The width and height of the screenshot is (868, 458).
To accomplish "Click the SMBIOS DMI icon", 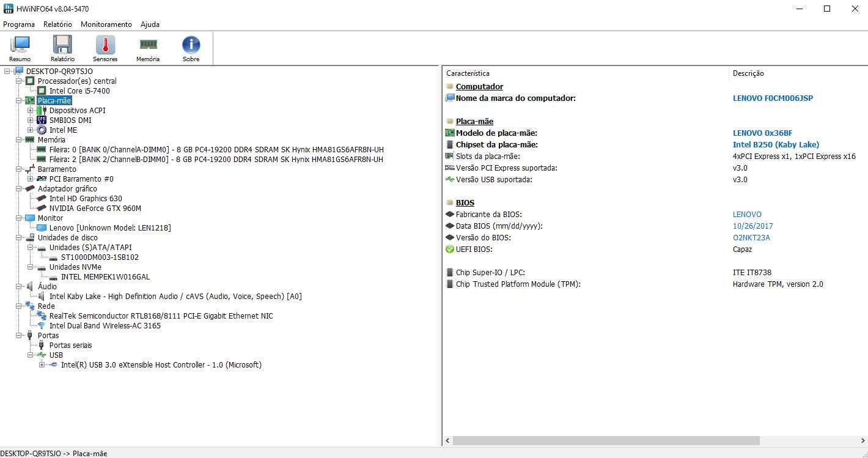I will pos(42,120).
